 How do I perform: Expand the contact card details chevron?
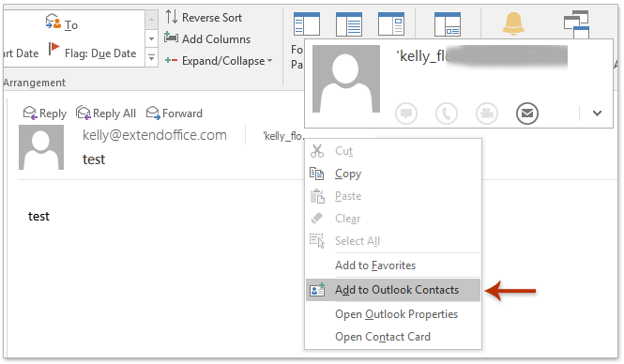597,114
